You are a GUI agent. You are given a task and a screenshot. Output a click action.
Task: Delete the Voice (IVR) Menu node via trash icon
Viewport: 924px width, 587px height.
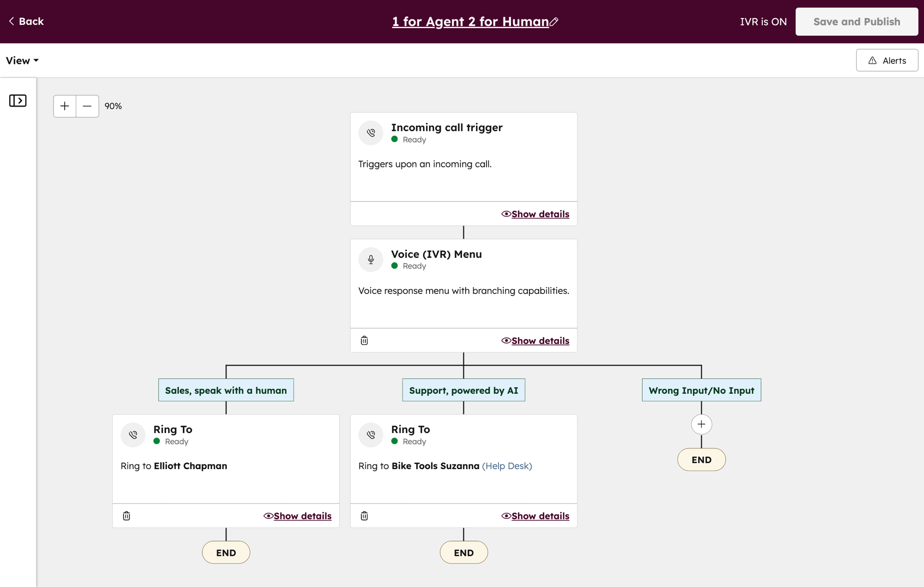(x=364, y=340)
